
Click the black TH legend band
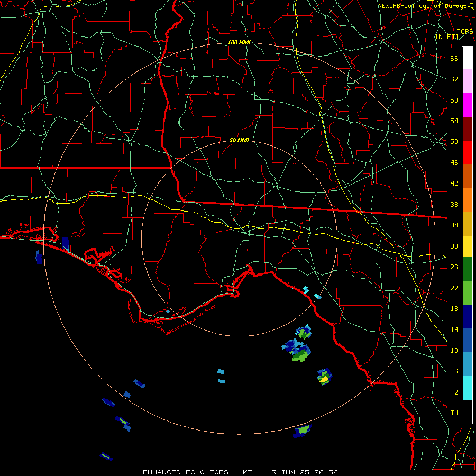coord(467,411)
